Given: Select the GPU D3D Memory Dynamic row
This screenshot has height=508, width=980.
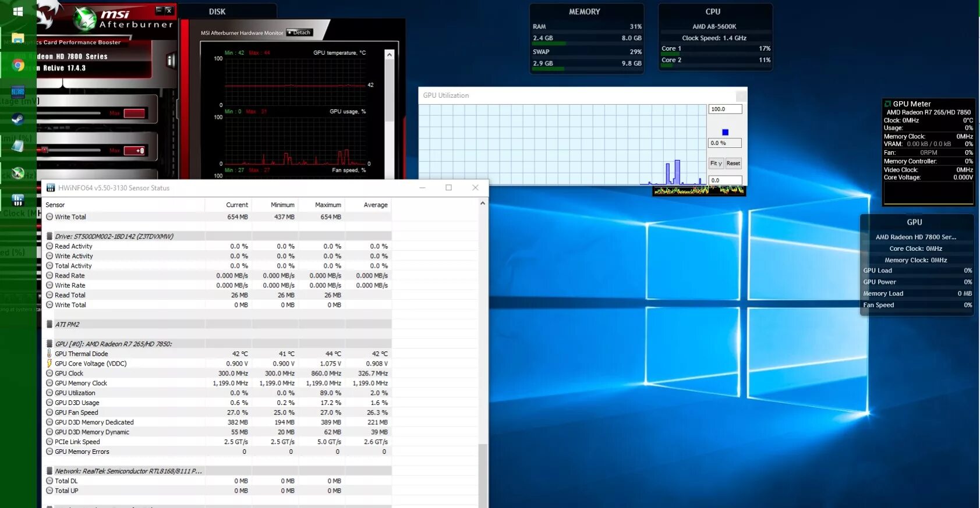Looking at the screenshot, I should point(218,432).
